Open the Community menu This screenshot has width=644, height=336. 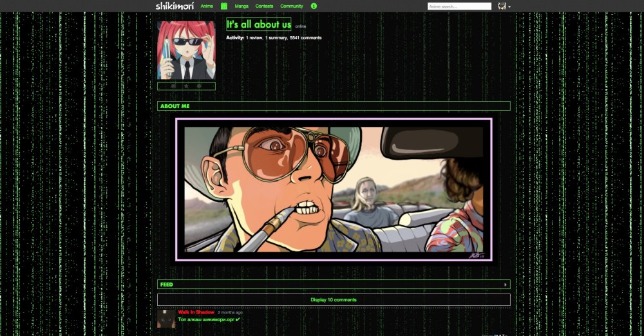(292, 6)
